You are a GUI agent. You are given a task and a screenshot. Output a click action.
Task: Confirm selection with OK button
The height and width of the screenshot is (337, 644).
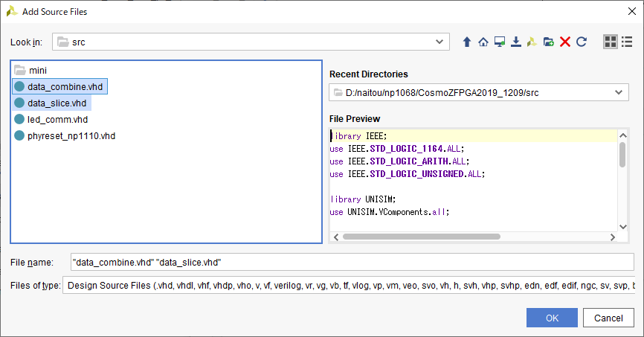tap(552, 318)
